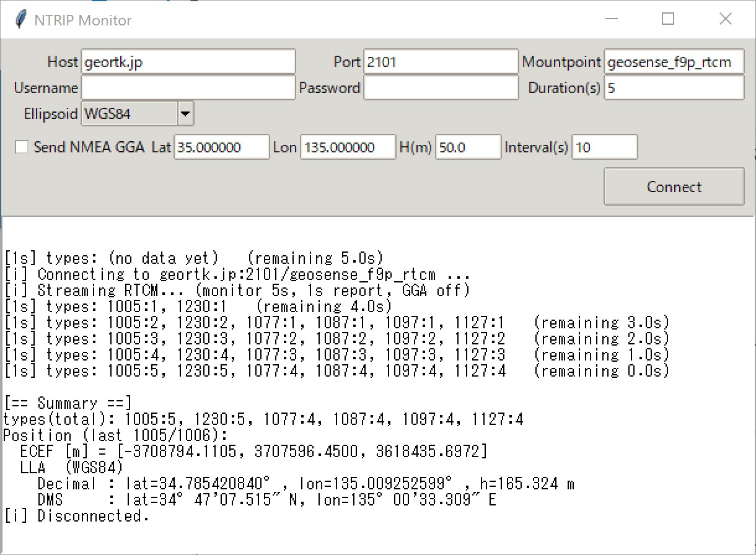
Task: Click the NTRIP Monitor feather icon
Action: (x=21, y=20)
